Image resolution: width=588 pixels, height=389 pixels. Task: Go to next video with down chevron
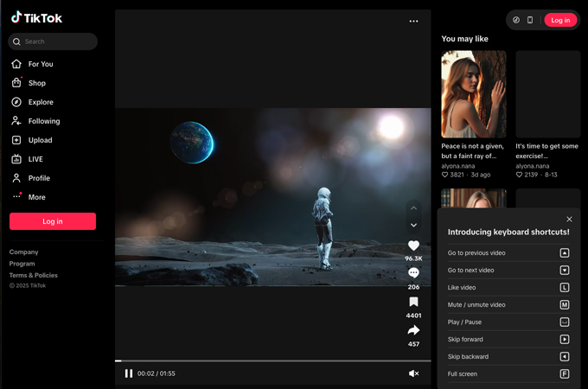tap(413, 226)
